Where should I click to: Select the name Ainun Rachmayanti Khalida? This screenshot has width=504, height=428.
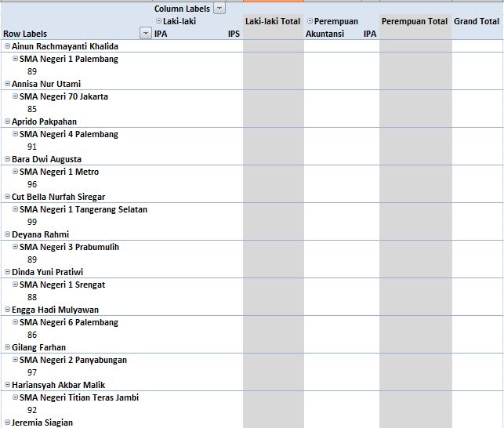[65, 46]
